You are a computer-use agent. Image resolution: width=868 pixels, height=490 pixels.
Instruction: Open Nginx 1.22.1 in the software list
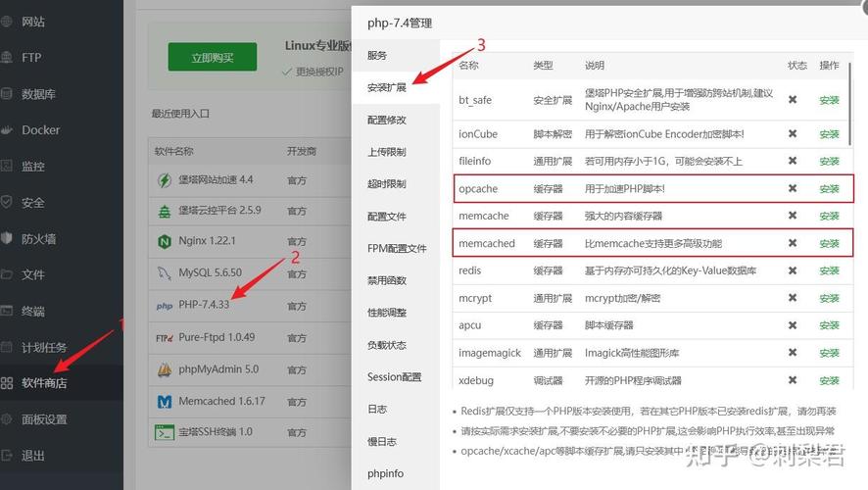click(207, 241)
